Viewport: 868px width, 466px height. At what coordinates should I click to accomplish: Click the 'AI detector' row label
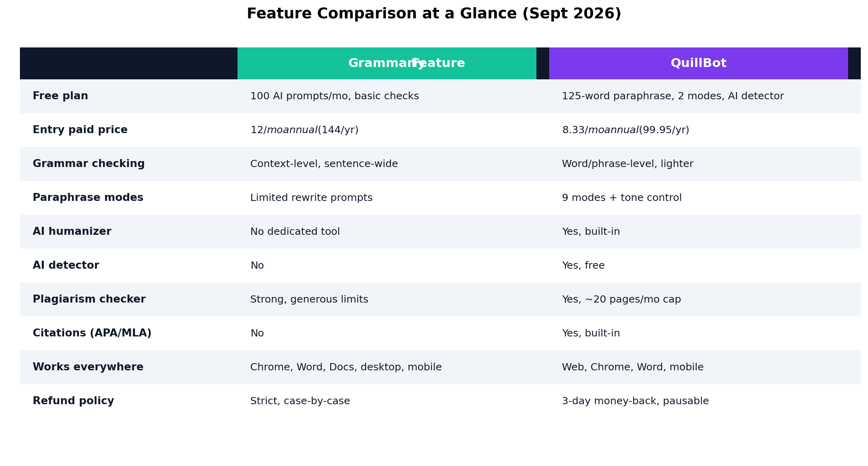(x=66, y=265)
